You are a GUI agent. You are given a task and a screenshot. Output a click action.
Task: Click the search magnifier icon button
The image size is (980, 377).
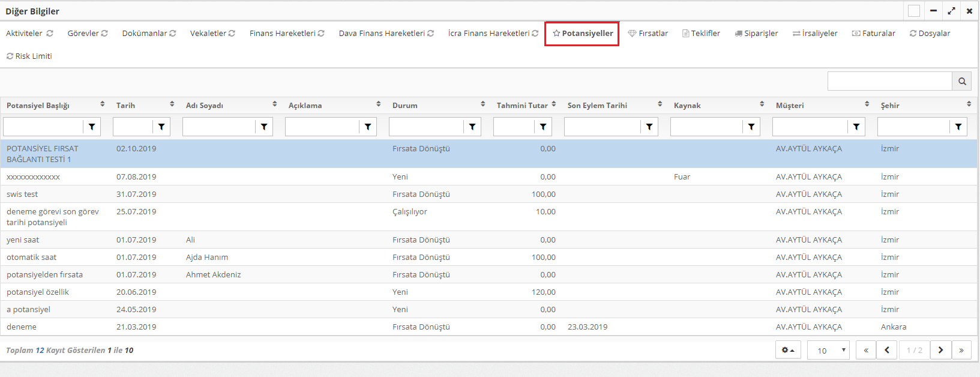tap(962, 81)
